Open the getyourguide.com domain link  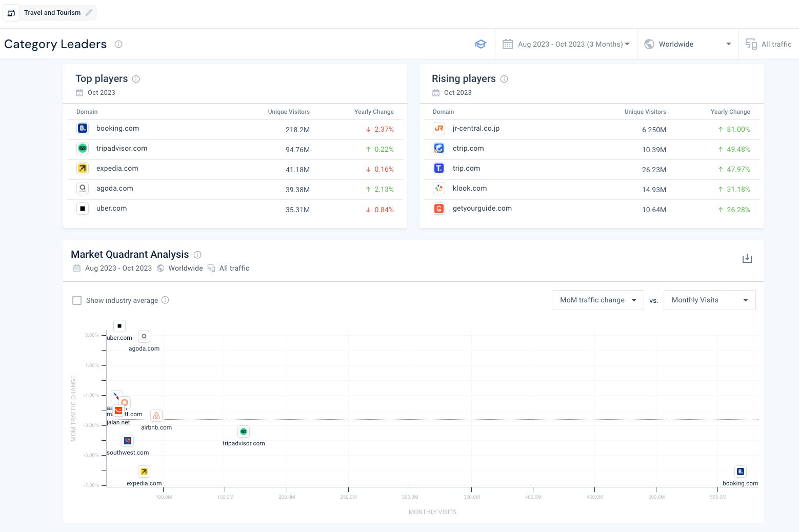(x=482, y=209)
